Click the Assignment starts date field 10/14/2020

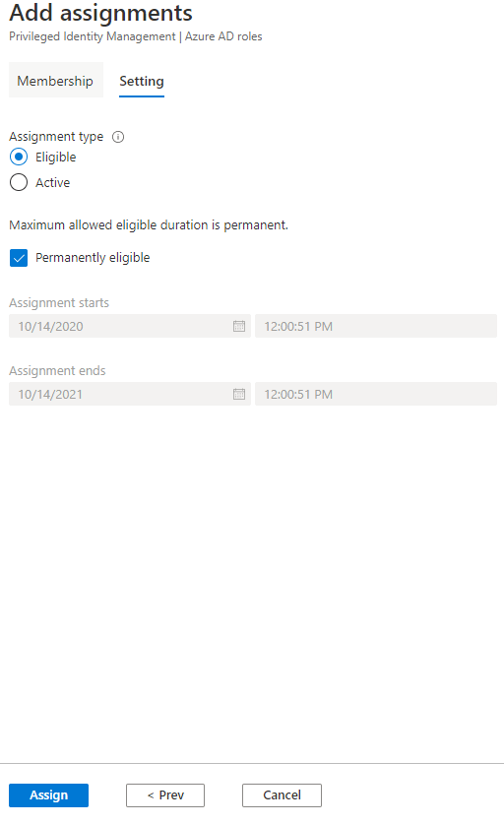[129, 326]
